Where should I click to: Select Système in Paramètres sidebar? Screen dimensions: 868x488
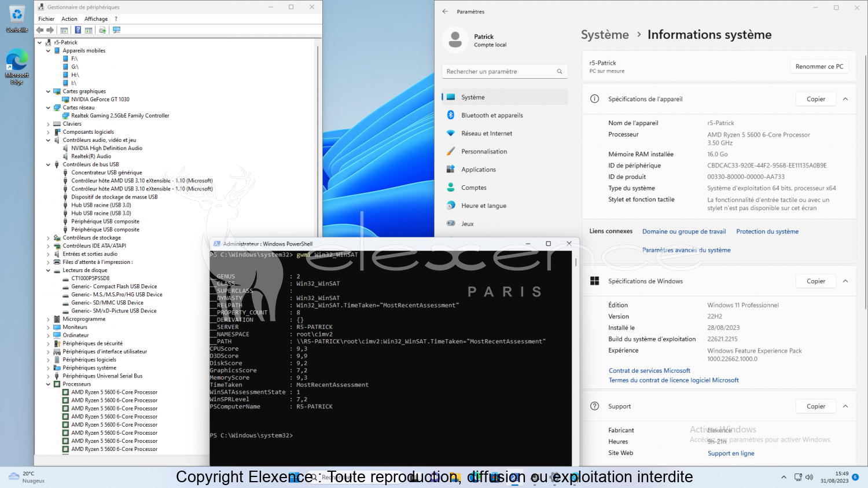505,97
